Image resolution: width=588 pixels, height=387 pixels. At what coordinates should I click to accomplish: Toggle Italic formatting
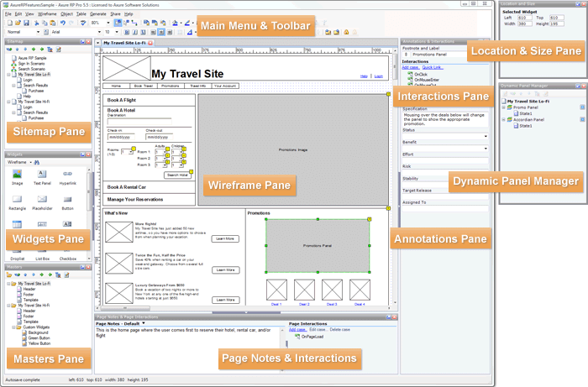click(x=135, y=32)
